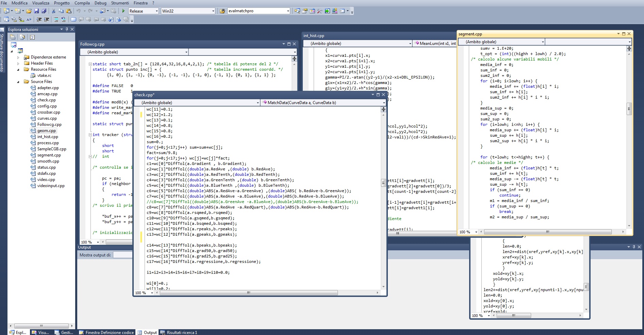644x335 pixels.
Task: Open check.cpp in the solution tree
Action: (x=47, y=100)
